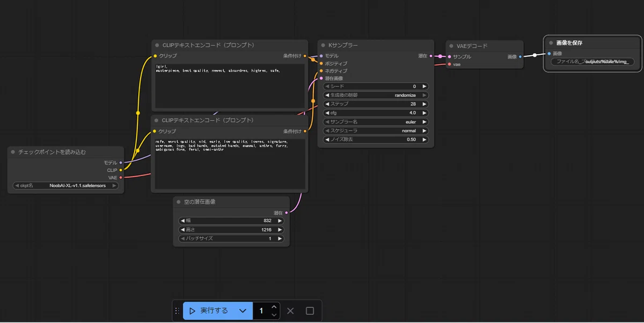Click the 幅 value 832
The height and width of the screenshot is (323, 644).
click(267, 221)
